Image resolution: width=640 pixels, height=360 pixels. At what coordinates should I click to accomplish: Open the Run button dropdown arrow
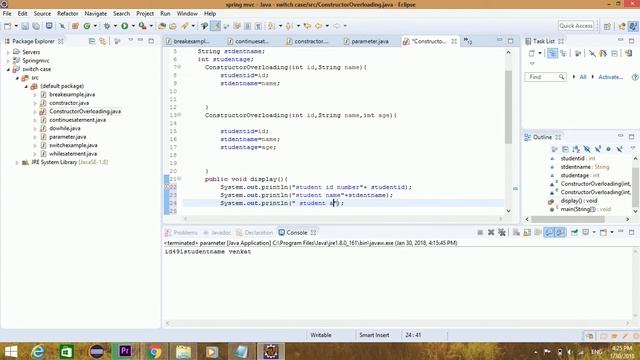coord(133,26)
